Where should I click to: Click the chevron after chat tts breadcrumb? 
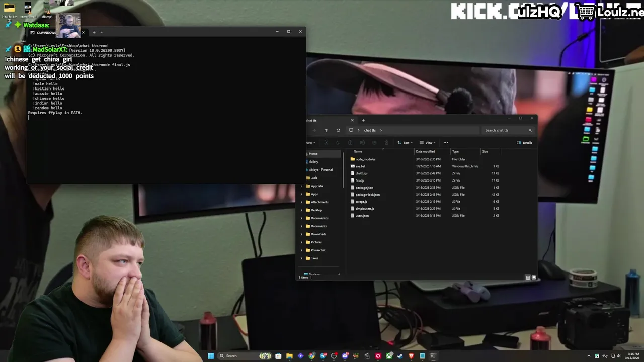tap(381, 130)
